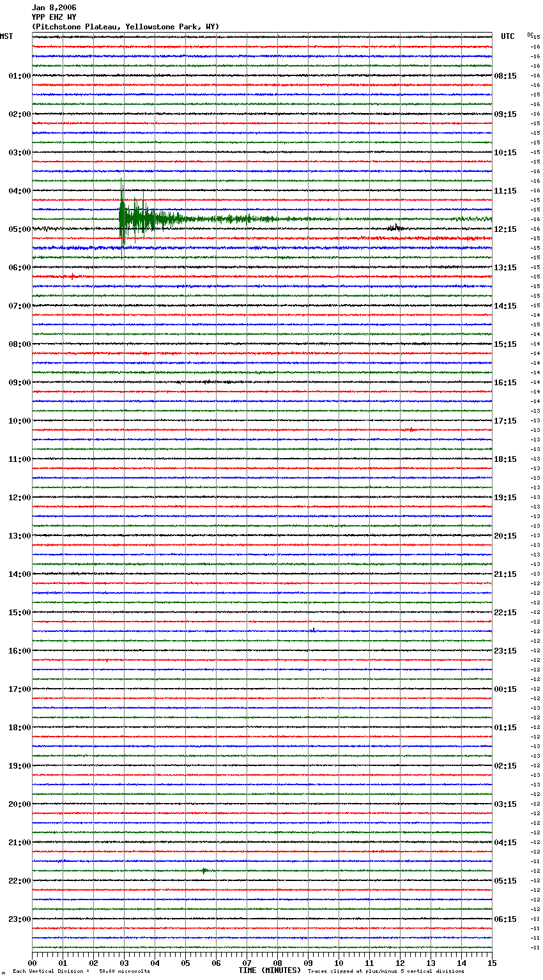The height and width of the screenshot is (980, 543).
Task: Click the large green earthquake waveform onset
Action: click(122, 219)
